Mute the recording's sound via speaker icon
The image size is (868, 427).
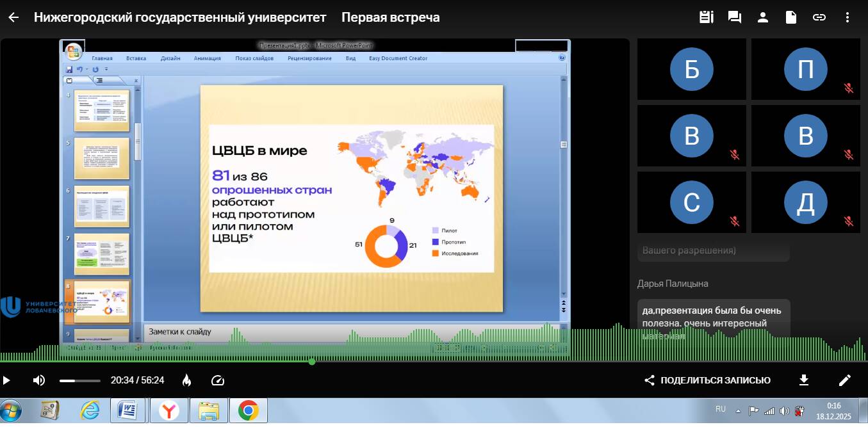click(39, 380)
